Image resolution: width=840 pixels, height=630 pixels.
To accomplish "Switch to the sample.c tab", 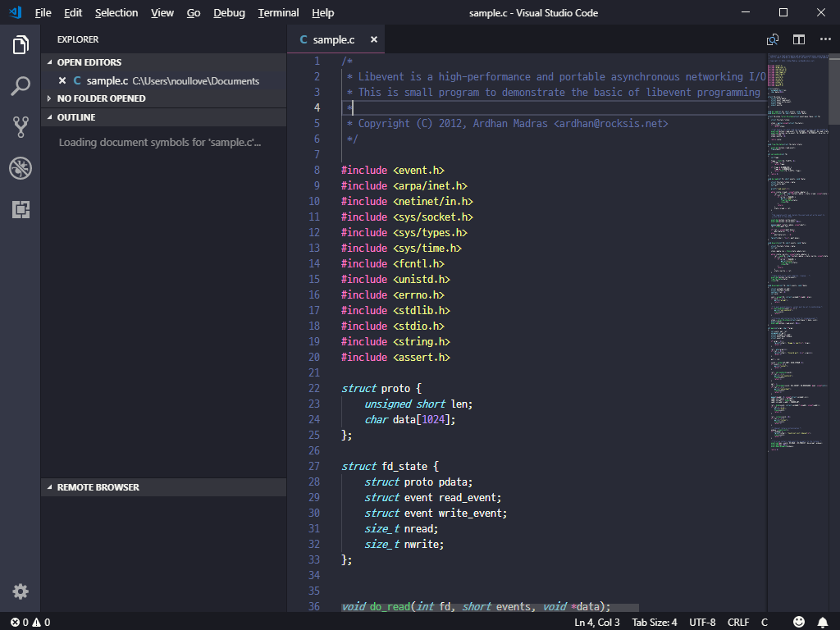I will click(332, 39).
